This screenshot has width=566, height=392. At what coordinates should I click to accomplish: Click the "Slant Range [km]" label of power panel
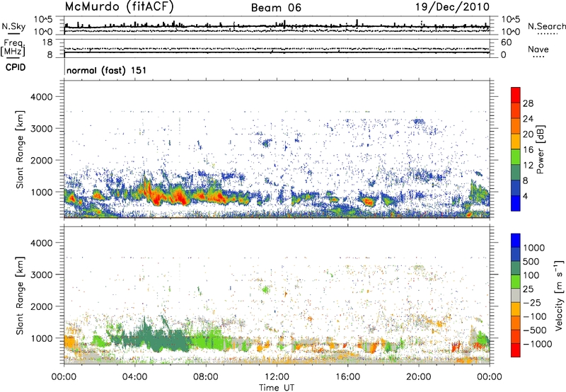(20, 149)
